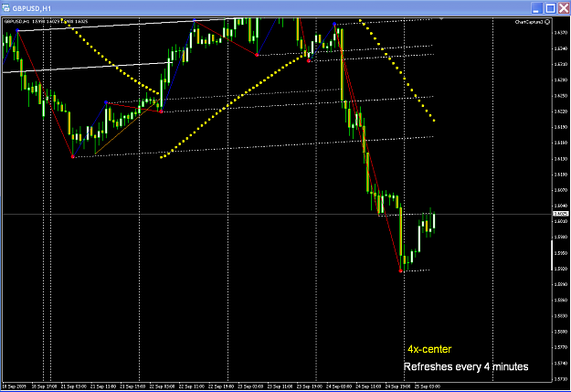Click the 'Refreshes every 4 minutes' text
This screenshot has height=392, width=571.
point(466,366)
